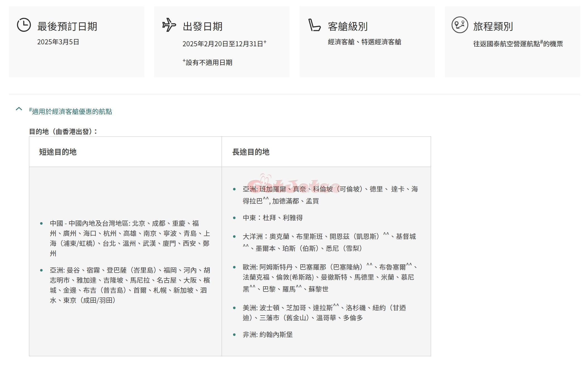Click the date 2025年3月5日
Viewport: 588px width, 366px height.
58,42
